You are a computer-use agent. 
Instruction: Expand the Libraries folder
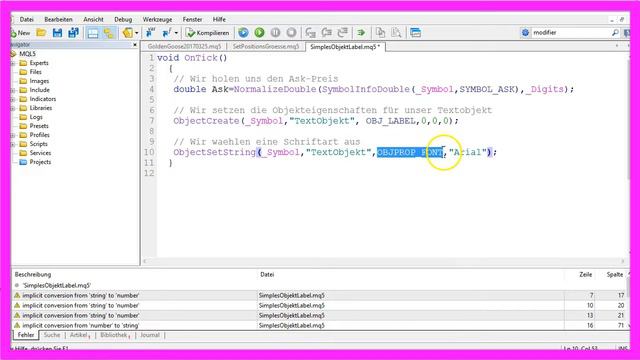[13, 108]
